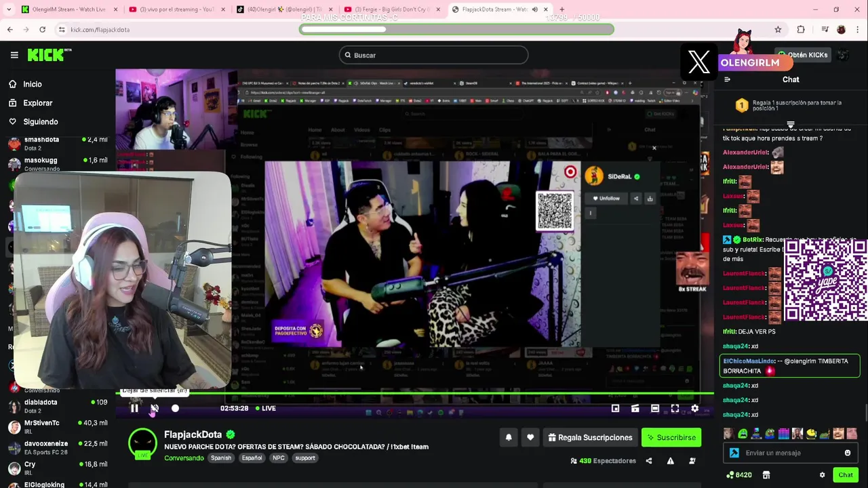Insert the laughing face emote
Image resolution: width=868 pixels, height=488 pixels.
point(839,434)
